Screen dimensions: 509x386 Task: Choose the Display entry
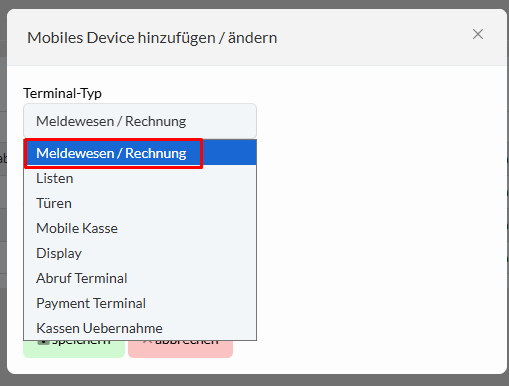click(x=140, y=253)
